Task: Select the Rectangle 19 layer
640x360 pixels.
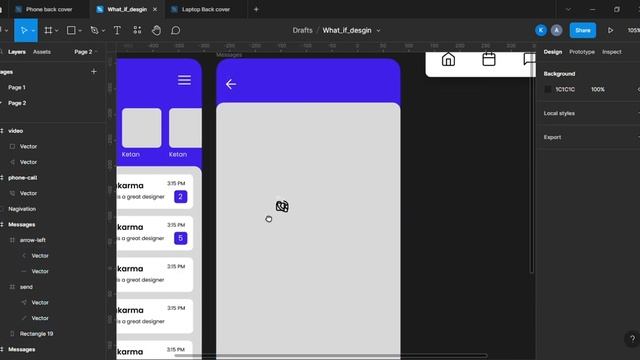Action: point(36,333)
